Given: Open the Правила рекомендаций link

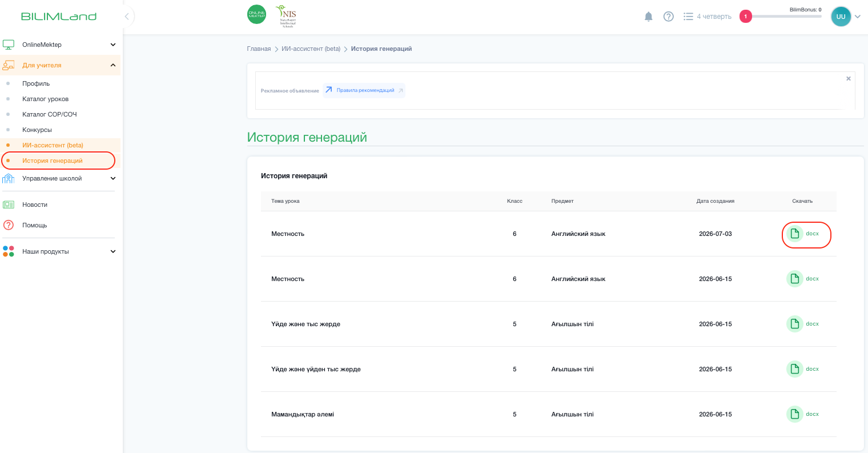Looking at the screenshot, I should tap(364, 90).
